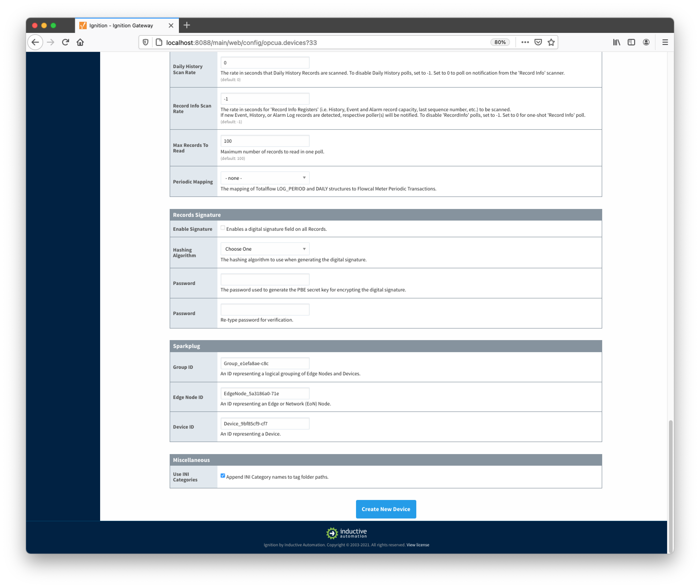This screenshot has width=700, height=588.
Task: Close the Ignition Gateway tab
Action: coord(171,26)
